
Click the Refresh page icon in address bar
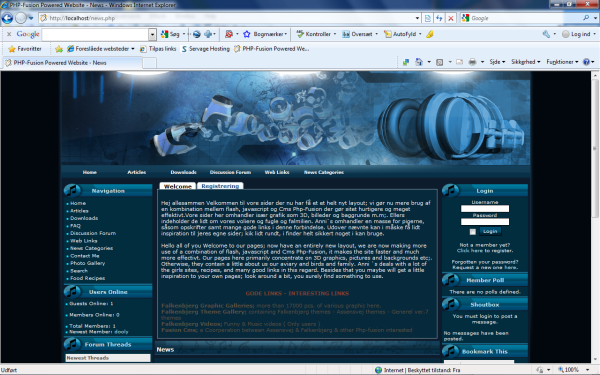tap(439, 18)
